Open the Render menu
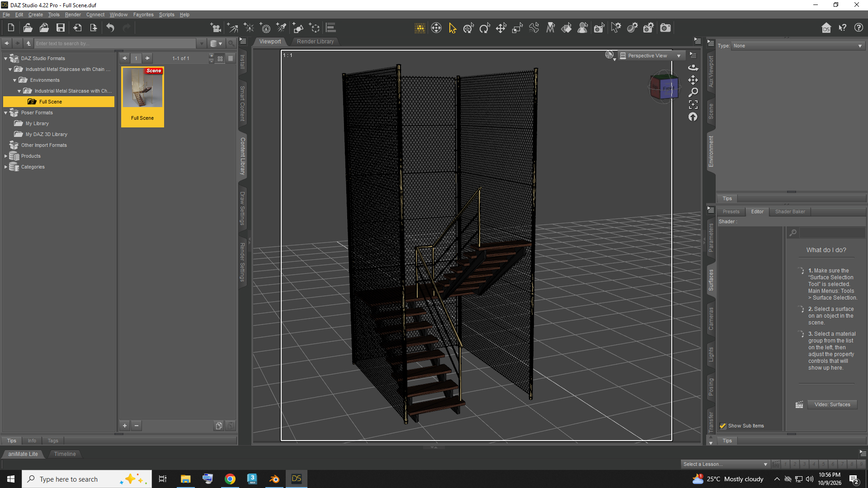Viewport: 868px width, 488px height. 73,14
